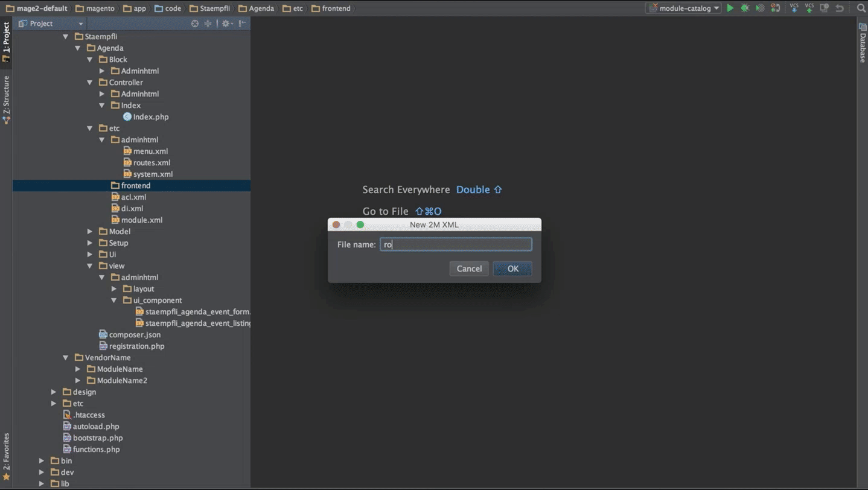The width and height of the screenshot is (868, 490).
Task: Click the listen for debug connections icon
Action: (776, 8)
